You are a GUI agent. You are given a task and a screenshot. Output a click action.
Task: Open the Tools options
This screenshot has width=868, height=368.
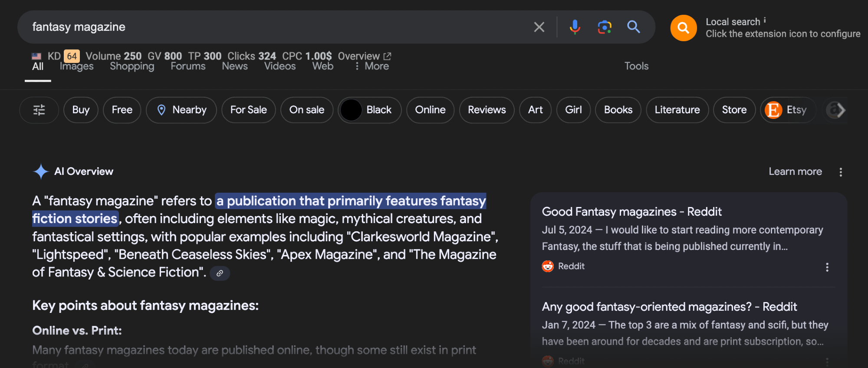tap(636, 66)
